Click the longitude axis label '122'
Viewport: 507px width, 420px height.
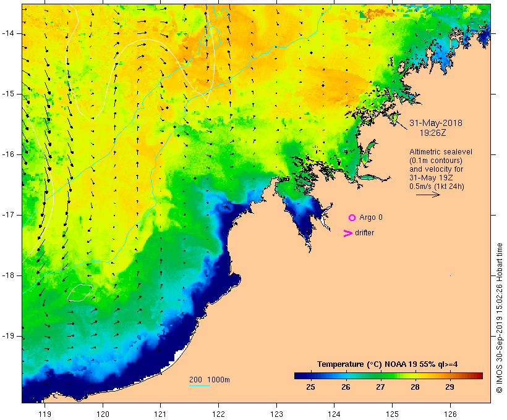click(x=219, y=414)
